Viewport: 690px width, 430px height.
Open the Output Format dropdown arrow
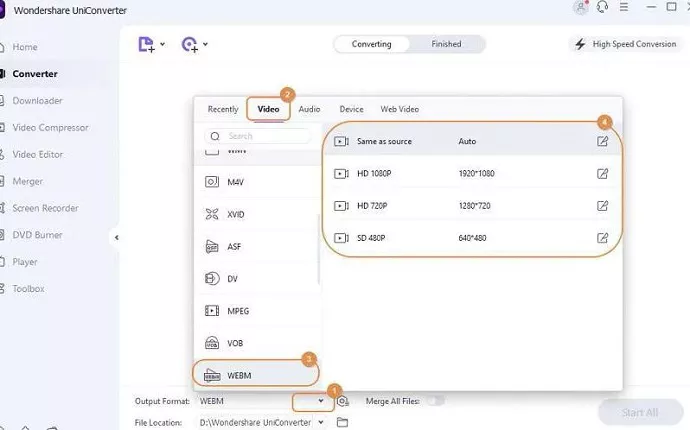click(321, 401)
